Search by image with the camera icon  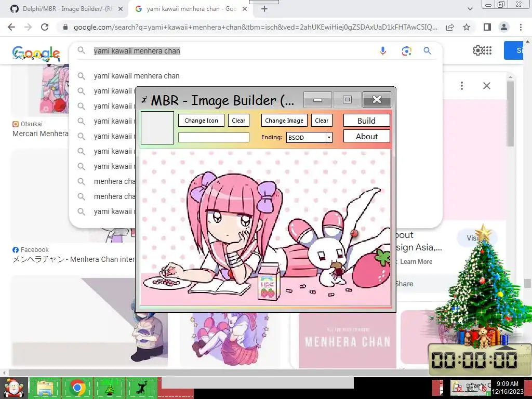(x=406, y=51)
